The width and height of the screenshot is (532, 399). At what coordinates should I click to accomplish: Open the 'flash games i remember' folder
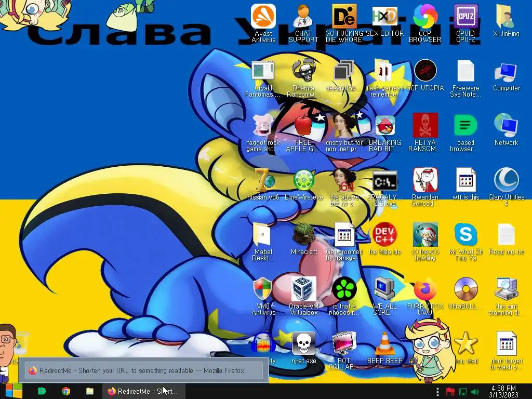coord(384,71)
